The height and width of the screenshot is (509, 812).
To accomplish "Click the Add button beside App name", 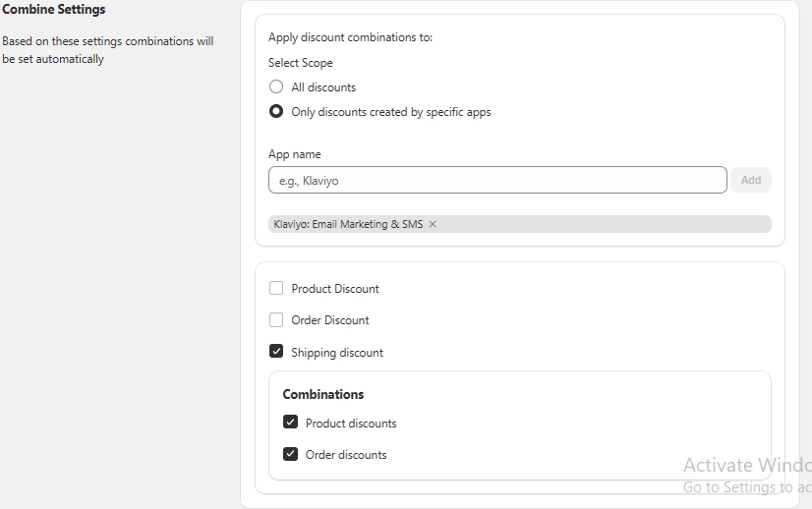I will click(751, 180).
